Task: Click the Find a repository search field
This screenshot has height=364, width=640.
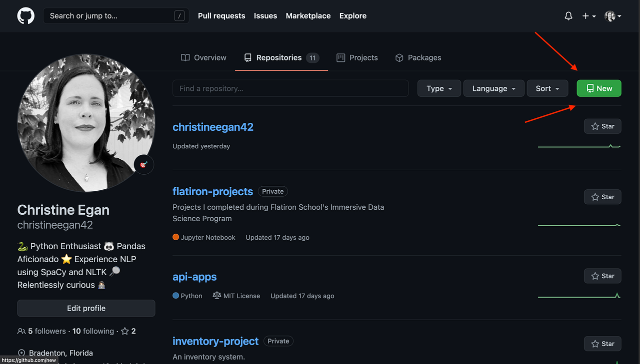Action: (x=290, y=88)
